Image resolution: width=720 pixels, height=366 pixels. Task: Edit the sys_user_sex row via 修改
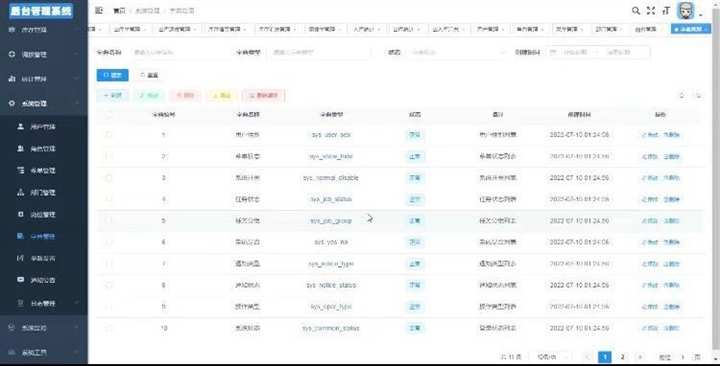[x=650, y=135]
